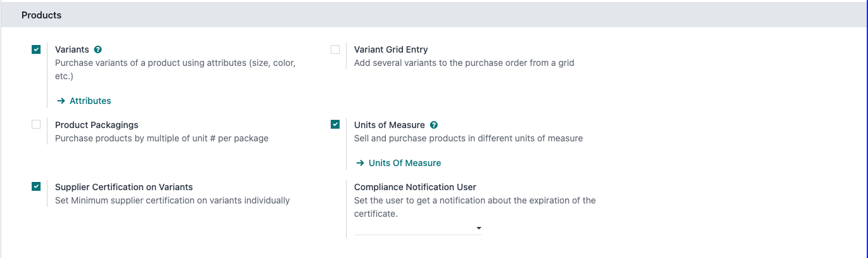Image resolution: width=868 pixels, height=258 pixels.
Task: Click the Variants setting label
Action: 72,49
